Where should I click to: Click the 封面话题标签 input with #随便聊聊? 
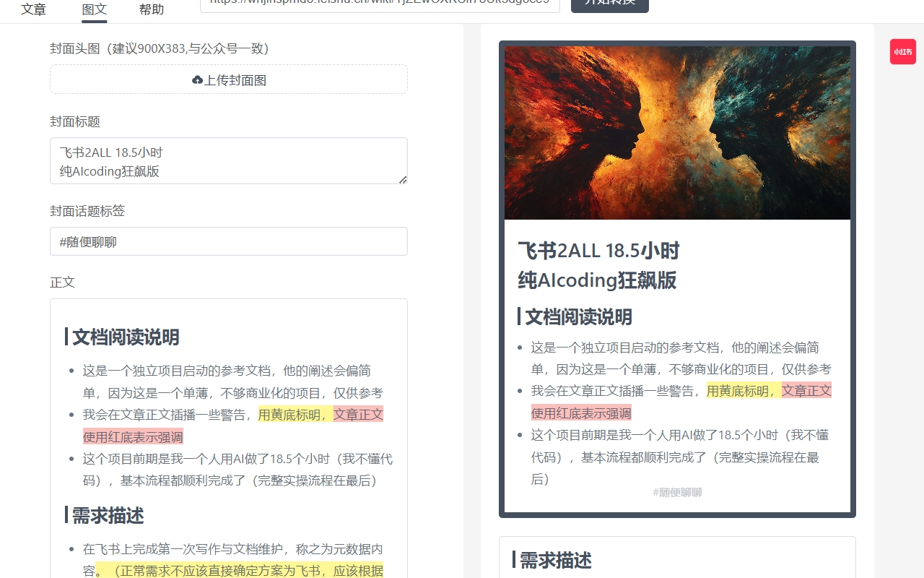[x=229, y=241]
